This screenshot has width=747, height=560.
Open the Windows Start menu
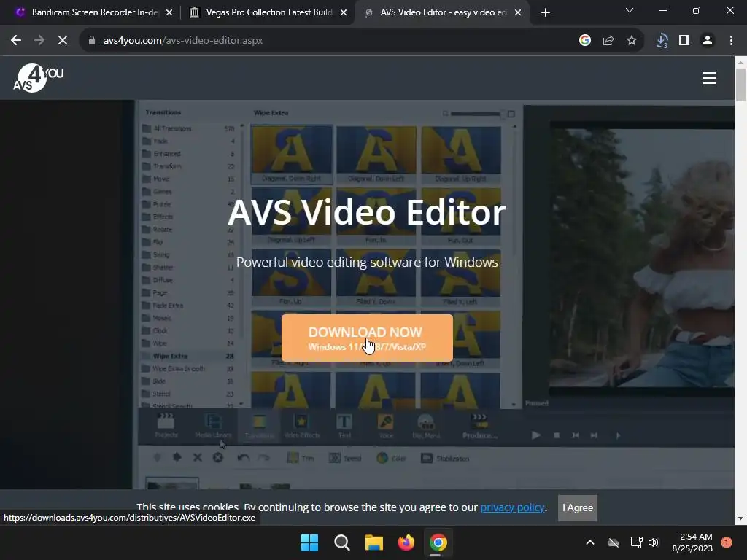[309, 542]
